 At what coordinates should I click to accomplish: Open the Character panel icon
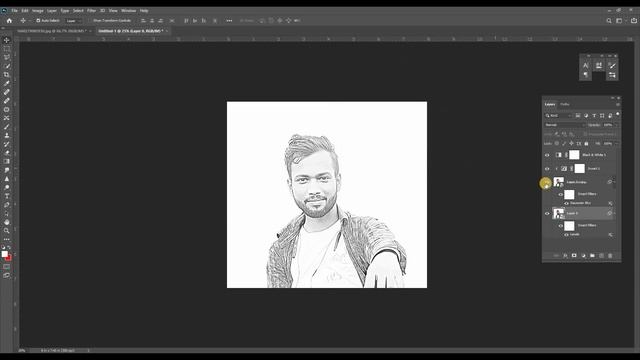586,65
